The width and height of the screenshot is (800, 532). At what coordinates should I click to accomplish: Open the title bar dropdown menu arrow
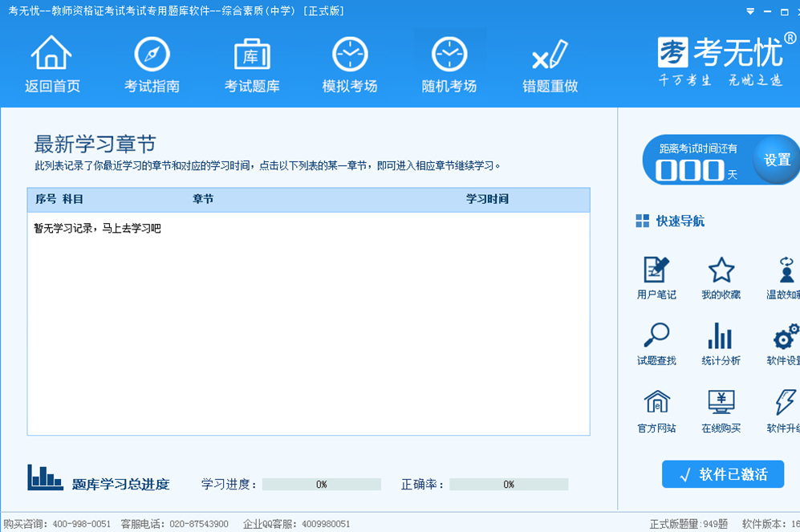[750, 11]
